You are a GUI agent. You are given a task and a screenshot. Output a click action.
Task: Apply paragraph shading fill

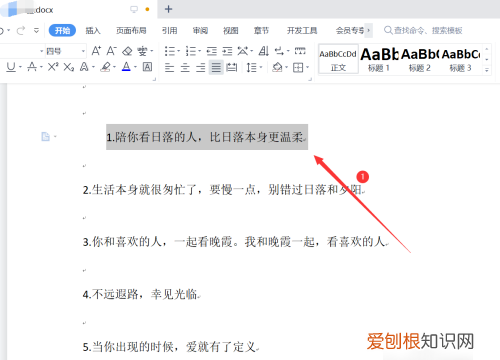point(277,68)
